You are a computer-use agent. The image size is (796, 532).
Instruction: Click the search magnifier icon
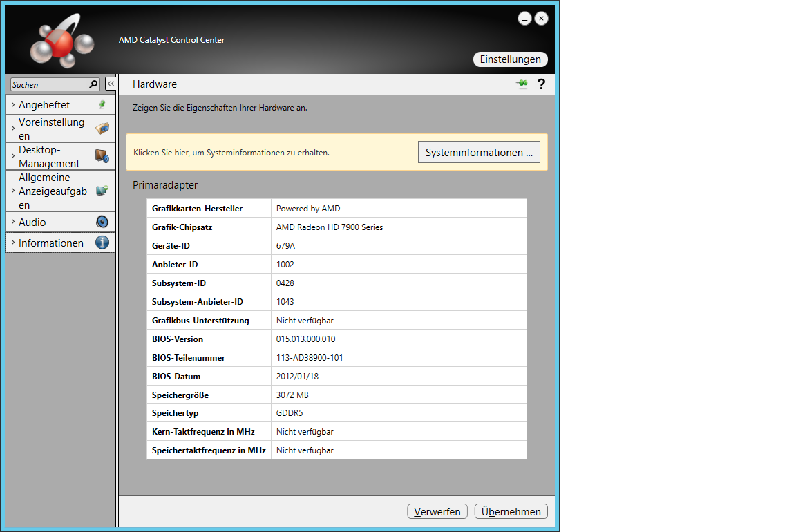pyautogui.click(x=93, y=84)
